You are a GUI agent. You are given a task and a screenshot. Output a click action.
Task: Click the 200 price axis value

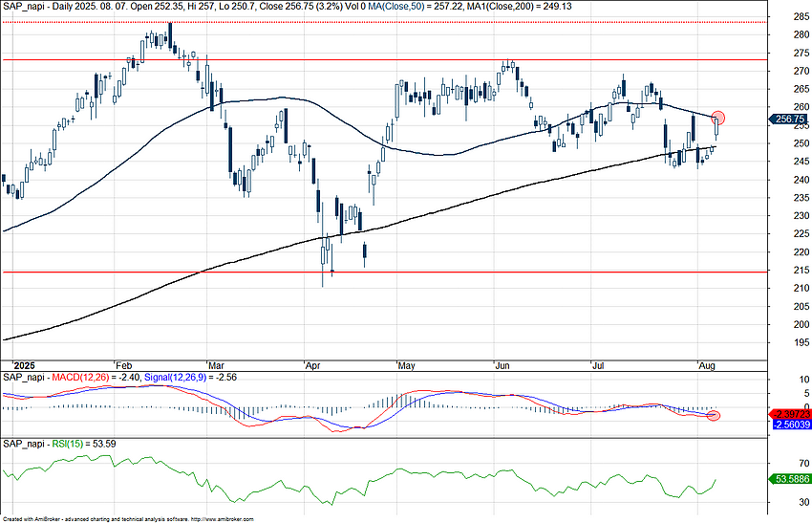coord(801,324)
